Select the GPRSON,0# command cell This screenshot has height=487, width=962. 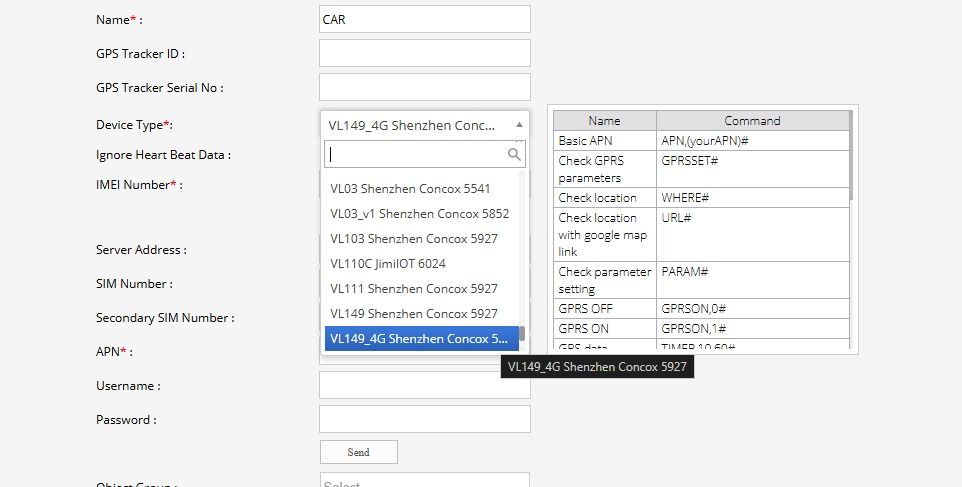click(753, 309)
